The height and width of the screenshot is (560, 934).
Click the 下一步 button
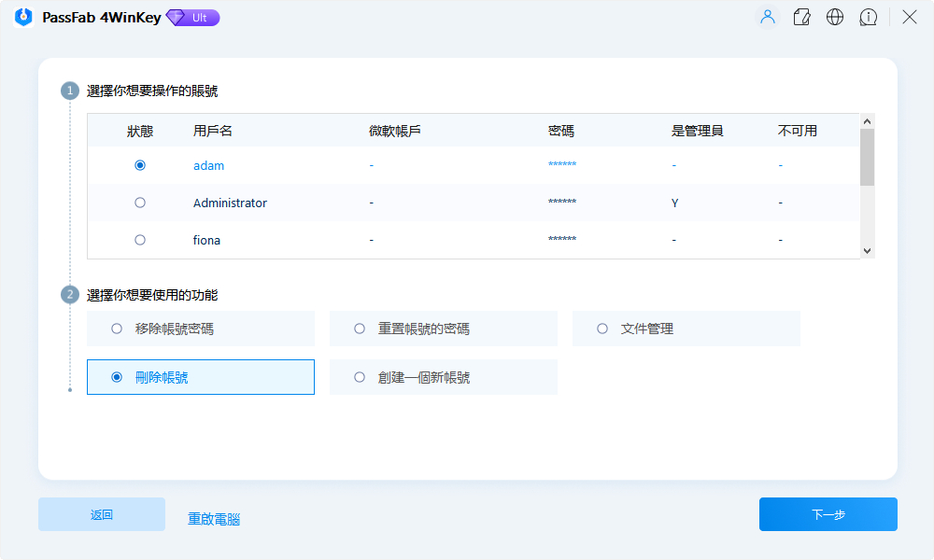pyautogui.click(x=828, y=513)
